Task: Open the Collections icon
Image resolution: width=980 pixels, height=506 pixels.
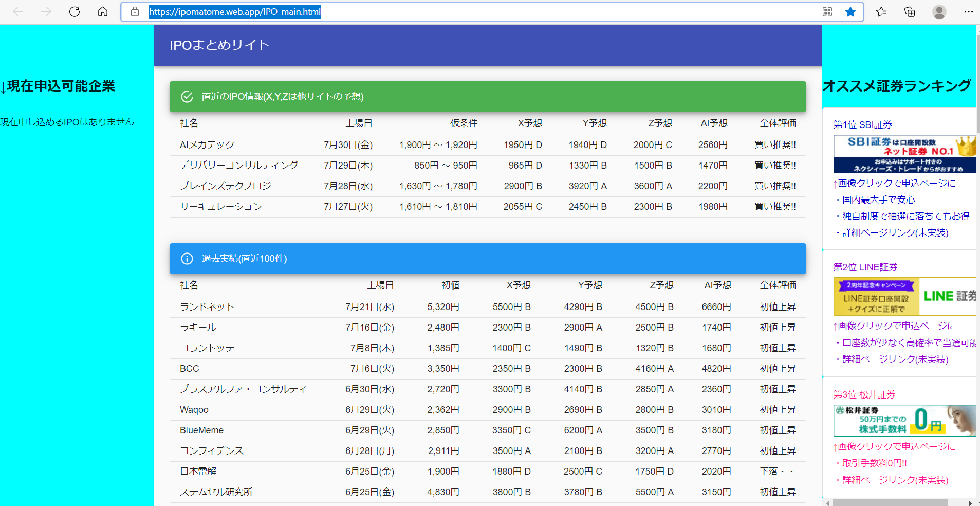Action: (910, 12)
